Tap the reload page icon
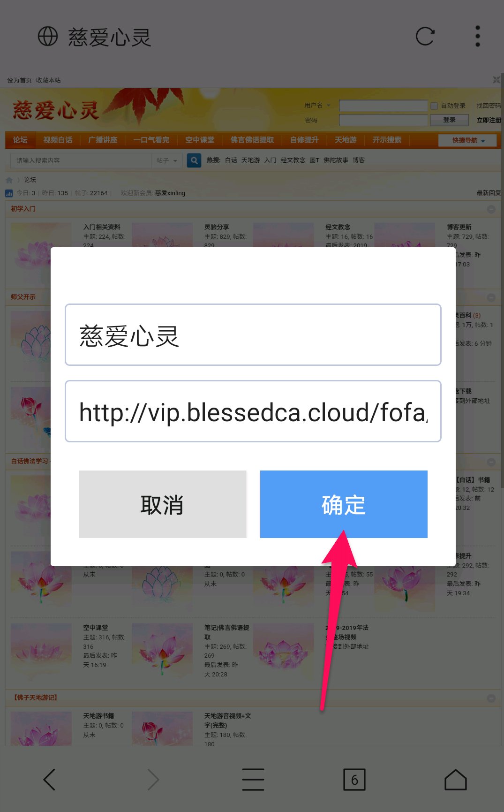Viewport: 504px width, 812px height. point(425,36)
